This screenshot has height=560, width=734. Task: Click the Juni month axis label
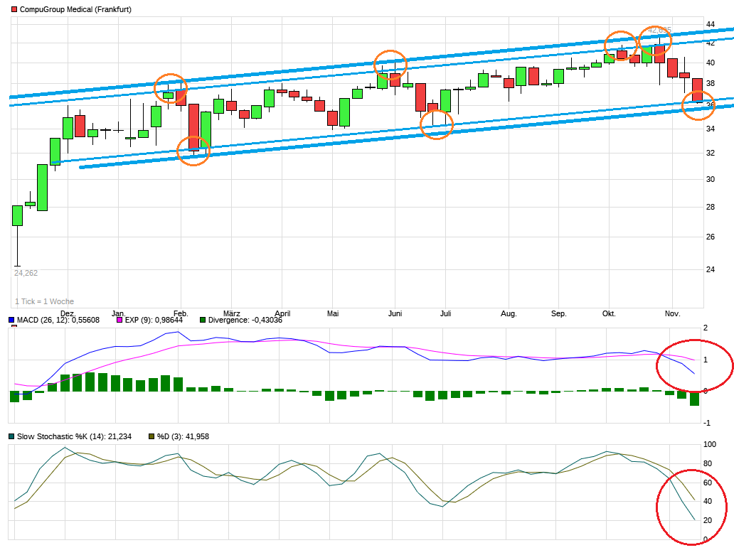396,313
